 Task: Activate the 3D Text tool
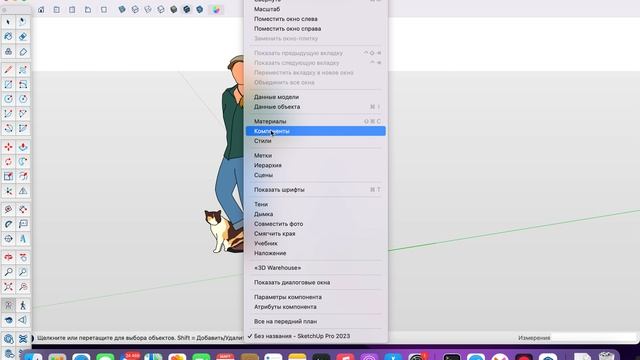pyautogui.click(x=23, y=239)
